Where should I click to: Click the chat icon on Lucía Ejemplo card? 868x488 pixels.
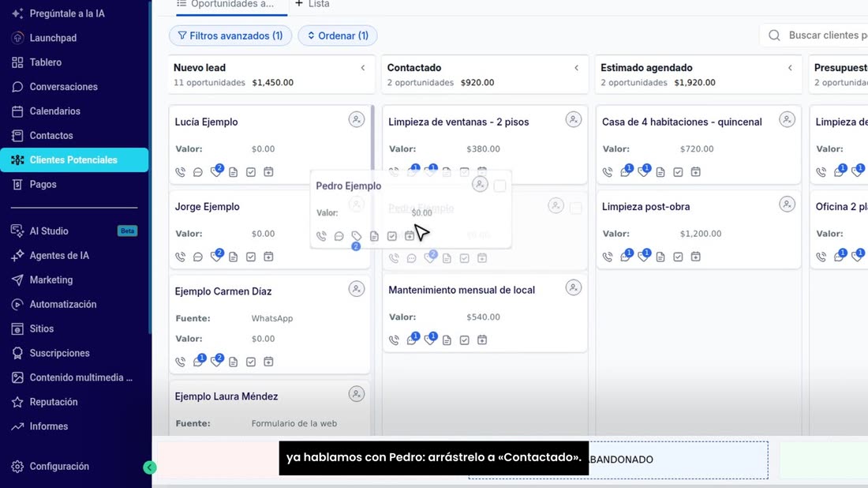tap(198, 172)
